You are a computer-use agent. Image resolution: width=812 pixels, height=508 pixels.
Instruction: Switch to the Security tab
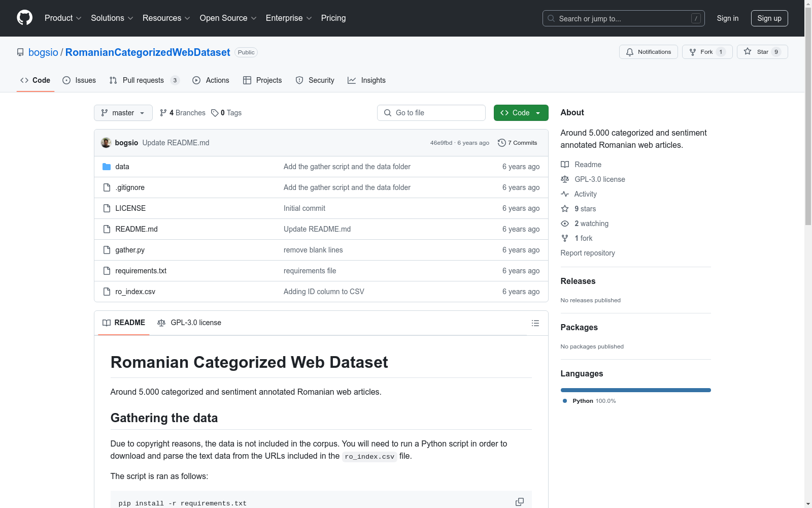point(315,80)
